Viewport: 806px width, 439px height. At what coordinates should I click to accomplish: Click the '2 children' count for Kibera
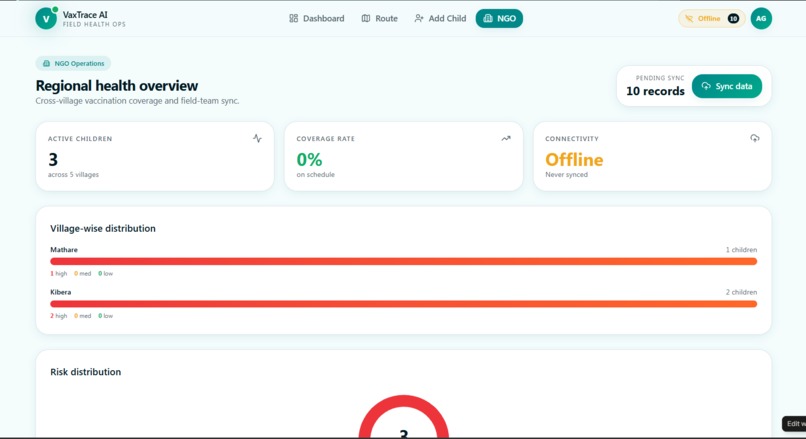pos(741,292)
